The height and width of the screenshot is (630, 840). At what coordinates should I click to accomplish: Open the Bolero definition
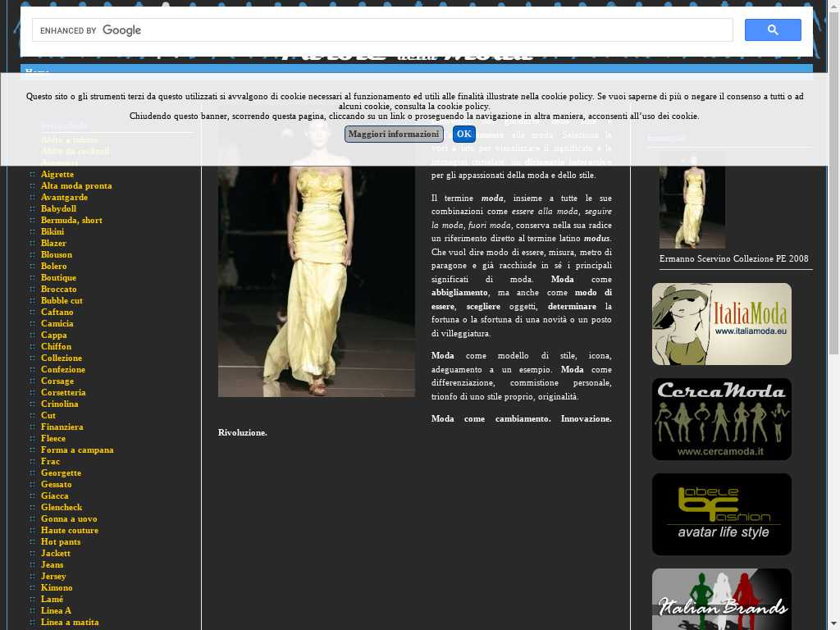coord(53,267)
